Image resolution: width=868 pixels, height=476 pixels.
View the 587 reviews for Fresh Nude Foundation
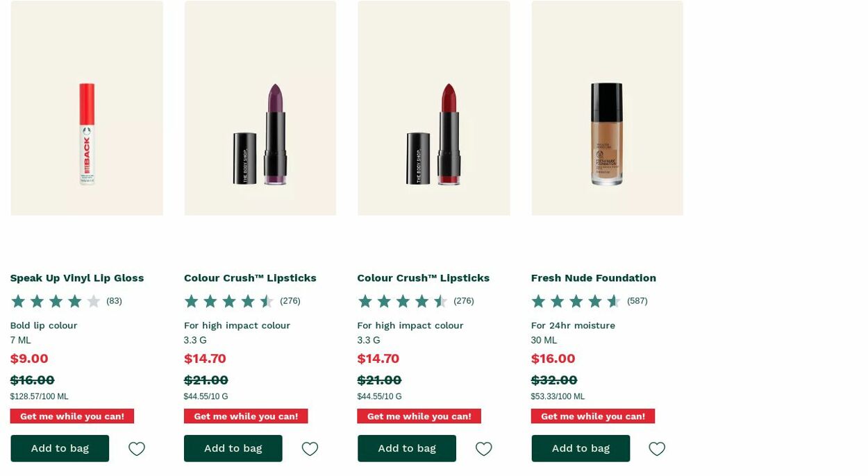pyautogui.click(x=637, y=300)
